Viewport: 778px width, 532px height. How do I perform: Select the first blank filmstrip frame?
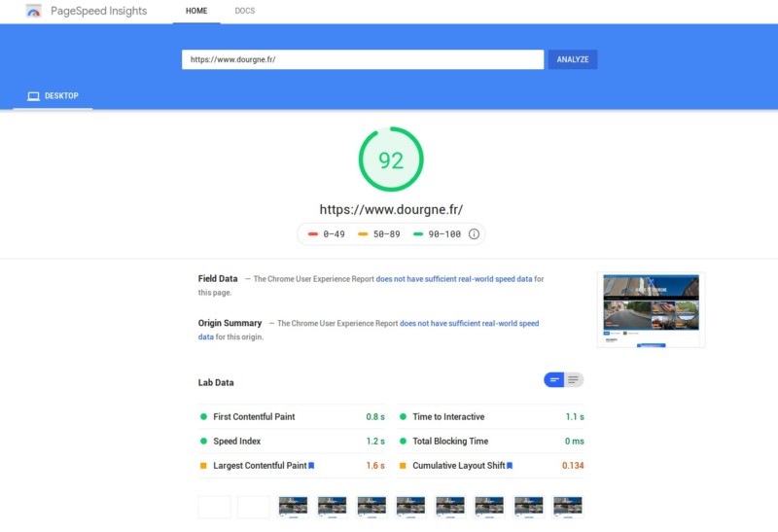pyautogui.click(x=214, y=507)
